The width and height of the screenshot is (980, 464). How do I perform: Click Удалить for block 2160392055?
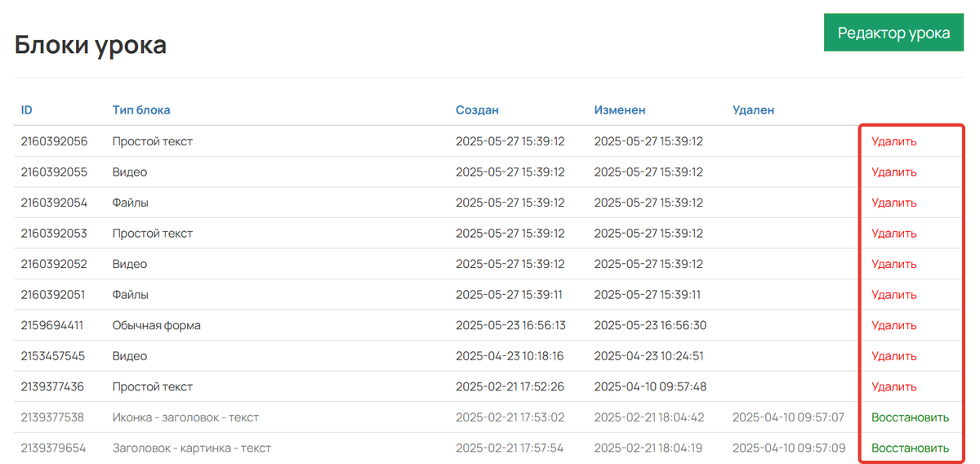tap(893, 172)
